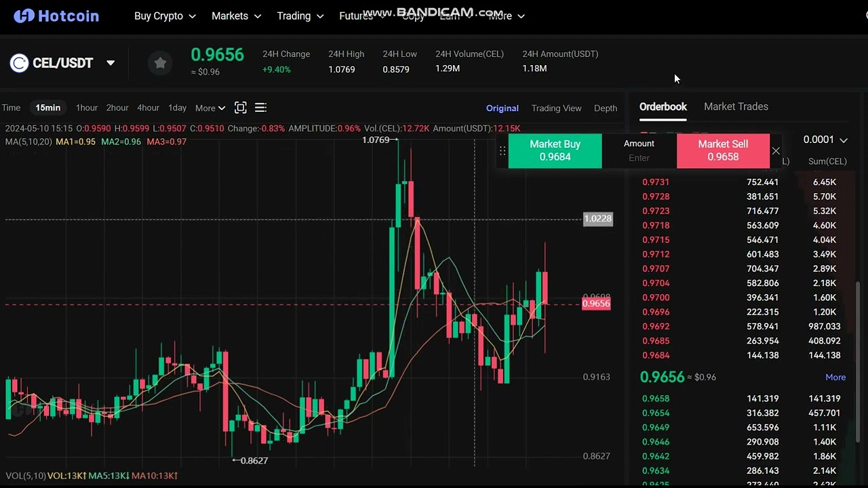Select ask price 0.9715 in orderbook
Viewport: 868px width, 488px height.
(656, 240)
